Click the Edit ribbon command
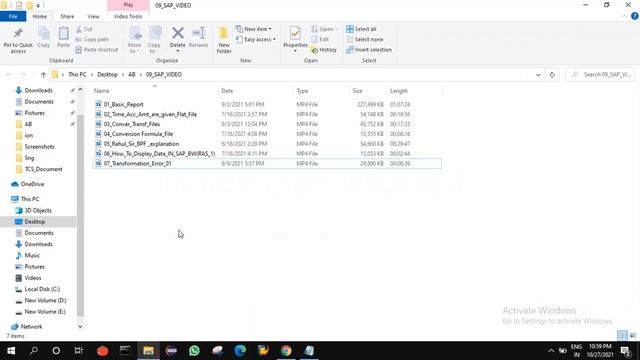Image resolution: width=640 pixels, height=360 pixels. [320, 40]
